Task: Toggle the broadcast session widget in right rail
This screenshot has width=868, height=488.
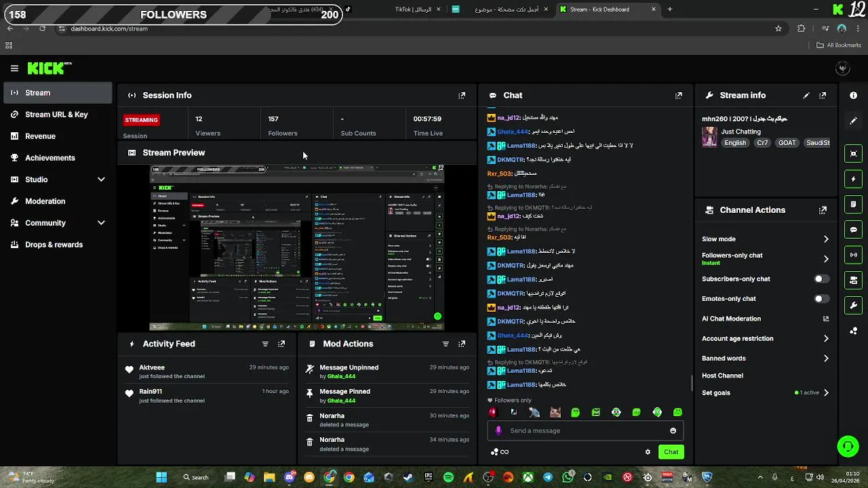Action: [x=853, y=255]
